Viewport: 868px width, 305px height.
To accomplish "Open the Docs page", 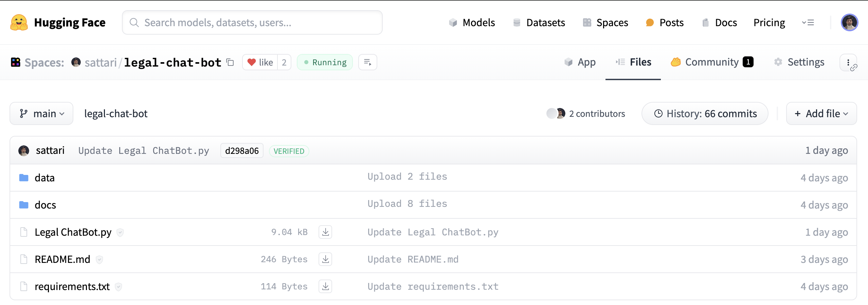I will [719, 23].
